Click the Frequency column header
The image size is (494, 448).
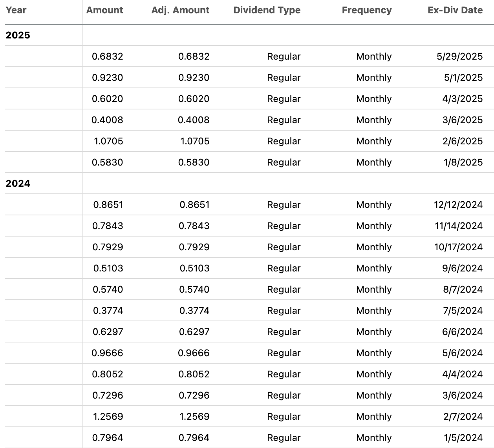tap(366, 10)
